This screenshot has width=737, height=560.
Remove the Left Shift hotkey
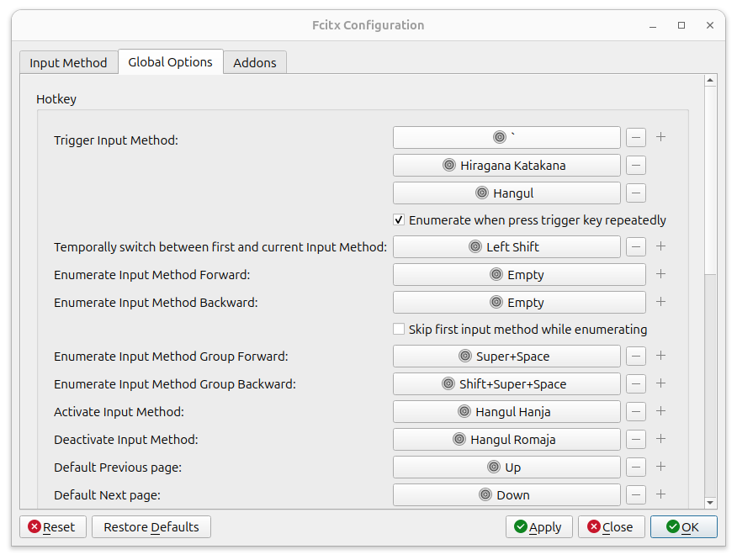click(x=635, y=246)
